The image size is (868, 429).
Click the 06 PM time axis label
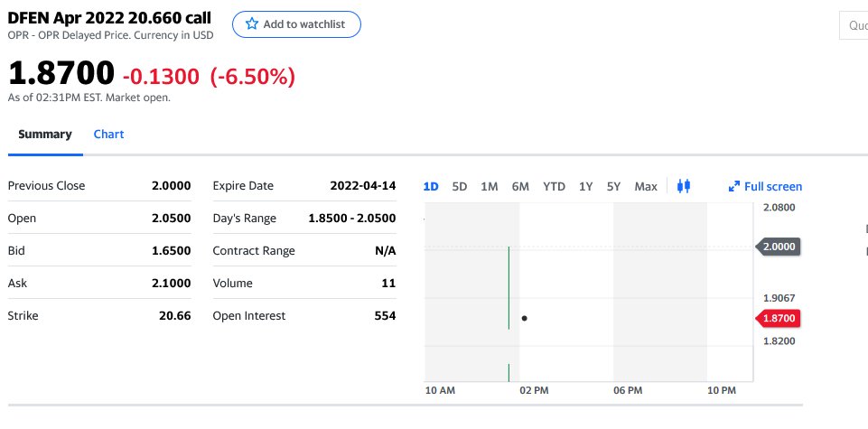(628, 390)
